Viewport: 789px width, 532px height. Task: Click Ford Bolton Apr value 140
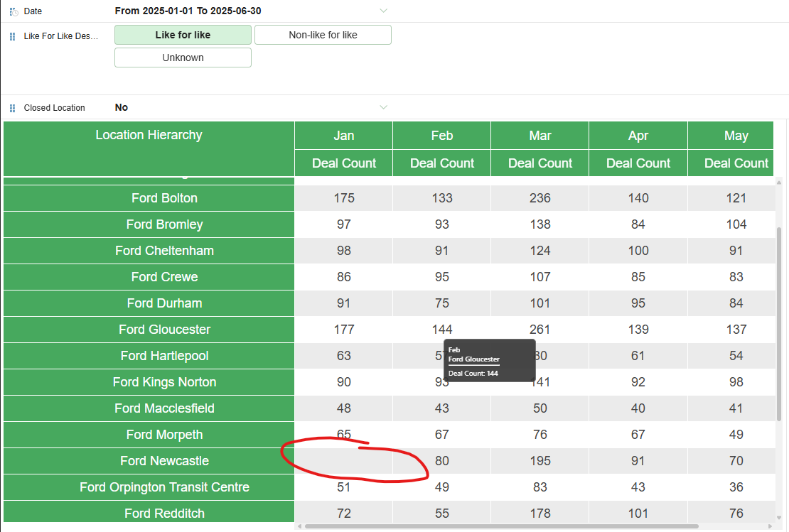coord(638,198)
